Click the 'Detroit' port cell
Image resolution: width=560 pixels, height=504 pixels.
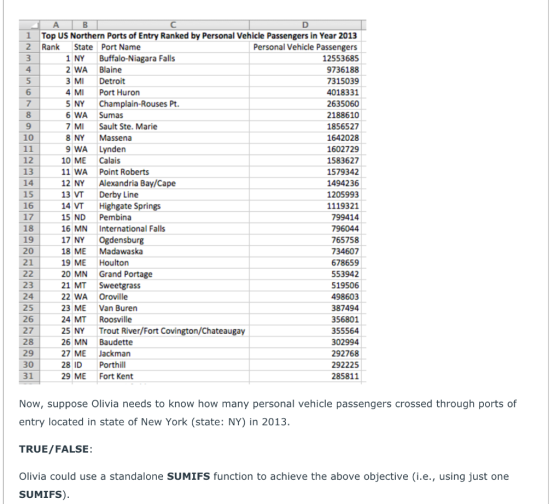coord(173,81)
